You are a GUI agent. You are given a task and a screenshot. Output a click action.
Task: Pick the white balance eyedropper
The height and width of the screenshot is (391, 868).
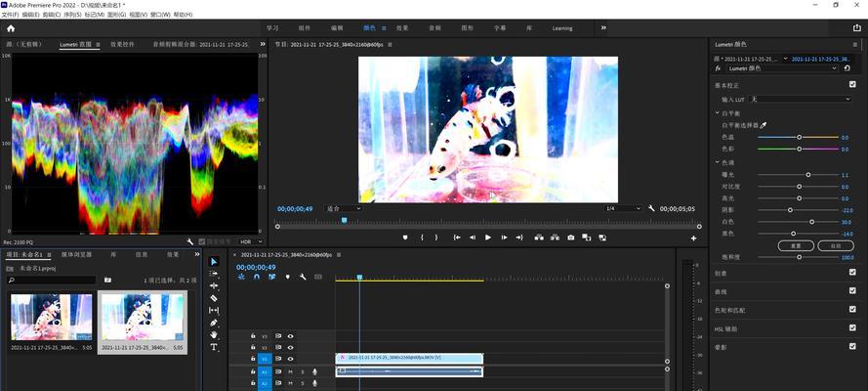tap(764, 126)
